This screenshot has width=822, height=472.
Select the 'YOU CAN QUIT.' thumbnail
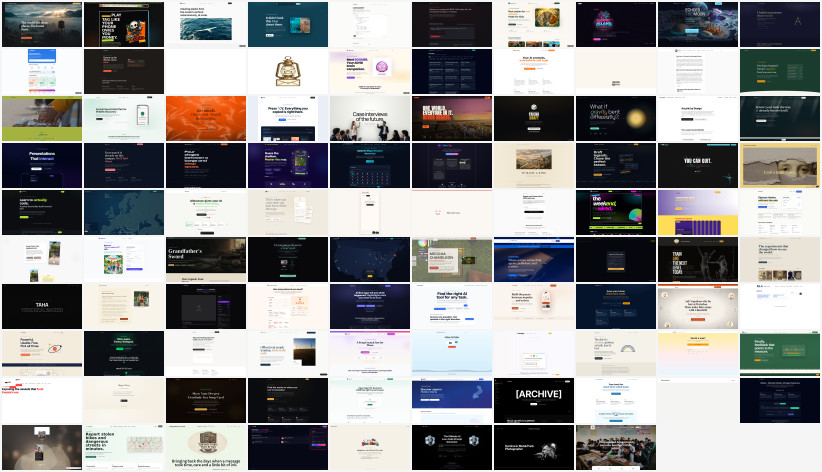[698, 166]
